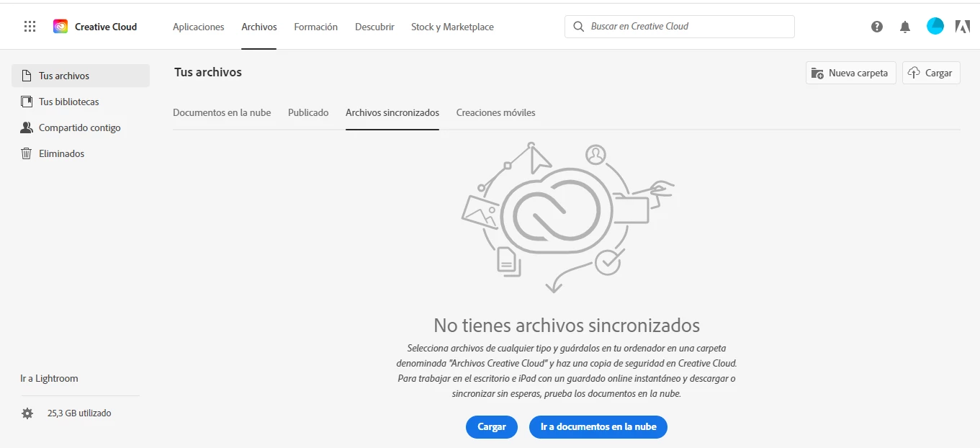Go to Aplicaciones in top navigation
This screenshot has height=448, width=980.
199,27
